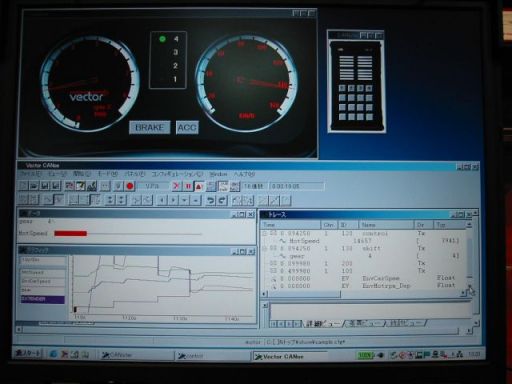This screenshot has width=512, height=384.
Task: Select gear 4 indicator light
Action: (162, 39)
